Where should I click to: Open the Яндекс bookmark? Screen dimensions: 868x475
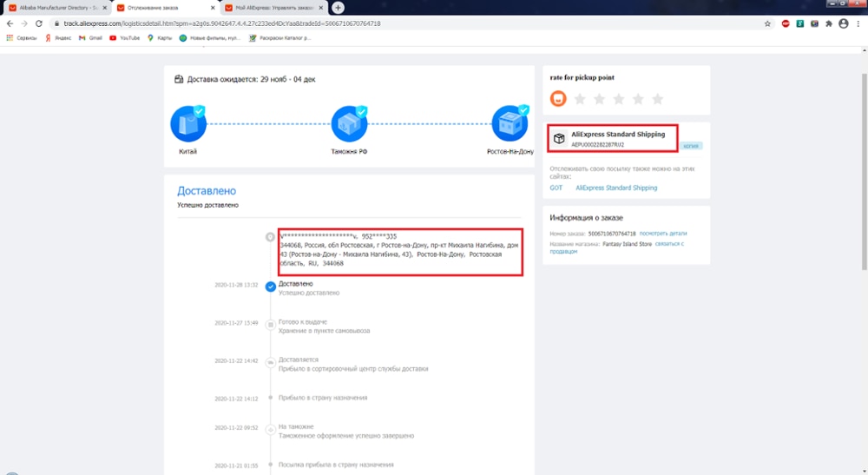pos(58,38)
